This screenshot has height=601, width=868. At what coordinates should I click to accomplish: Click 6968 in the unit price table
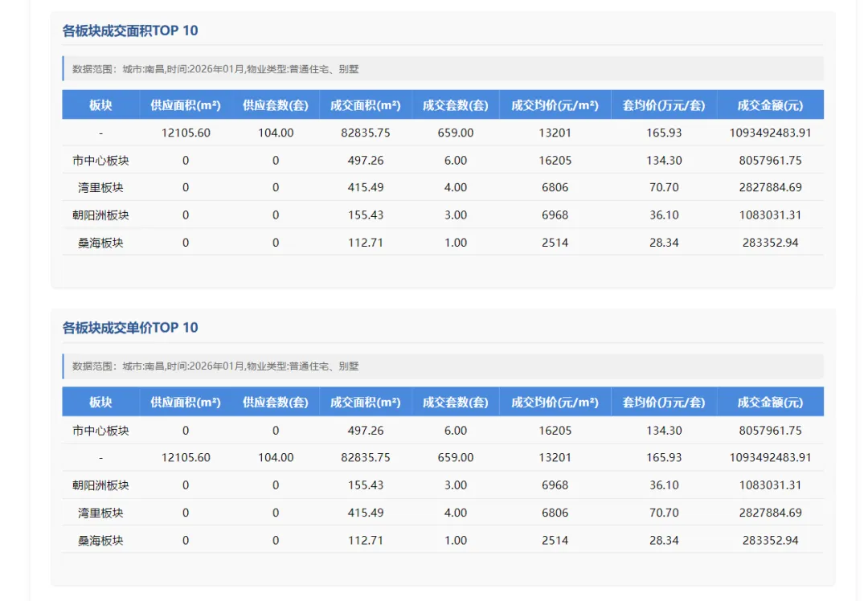pos(555,485)
